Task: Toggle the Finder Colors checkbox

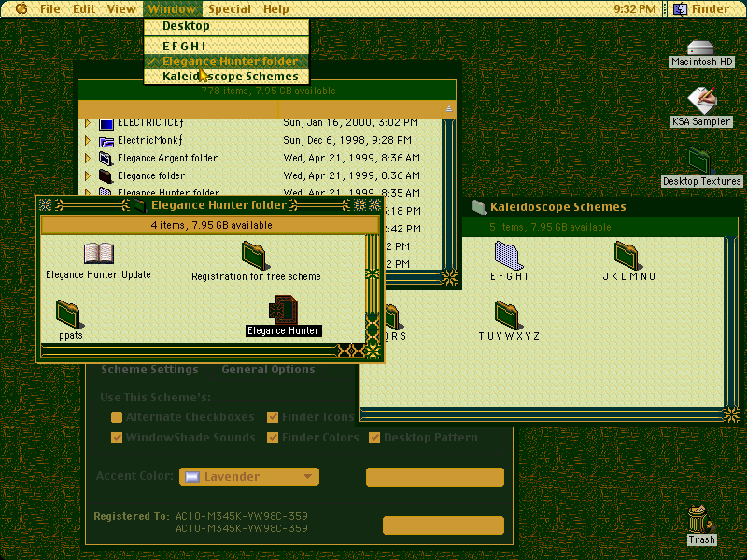Action: (273, 438)
